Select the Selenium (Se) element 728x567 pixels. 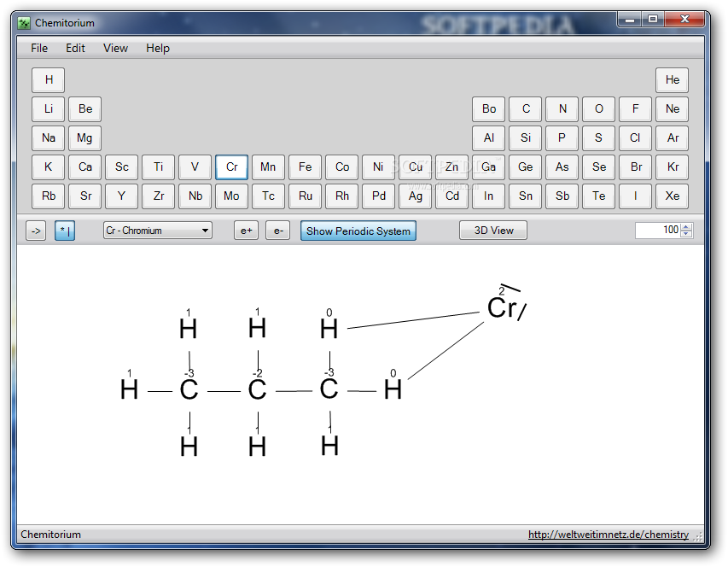point(598,167)
